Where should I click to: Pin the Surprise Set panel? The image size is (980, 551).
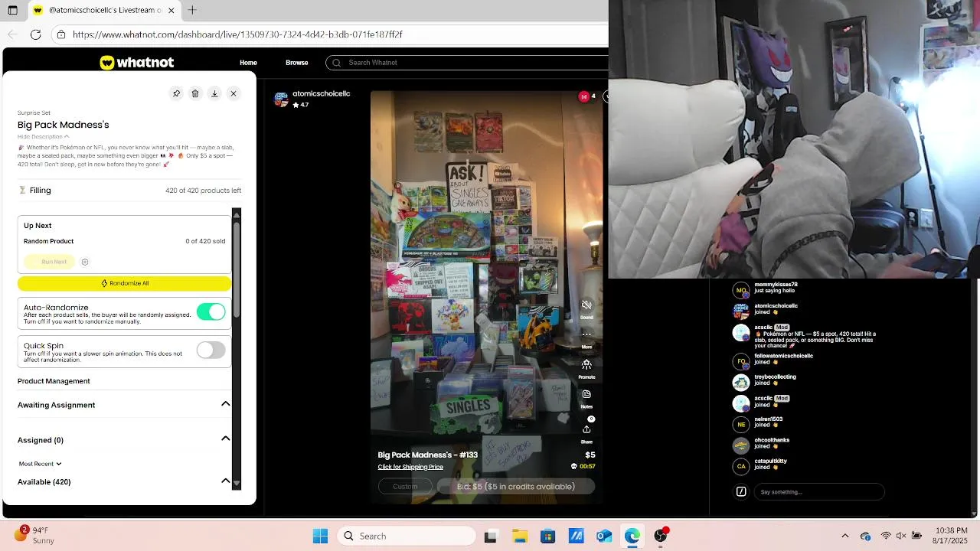[x=176, y=93]
